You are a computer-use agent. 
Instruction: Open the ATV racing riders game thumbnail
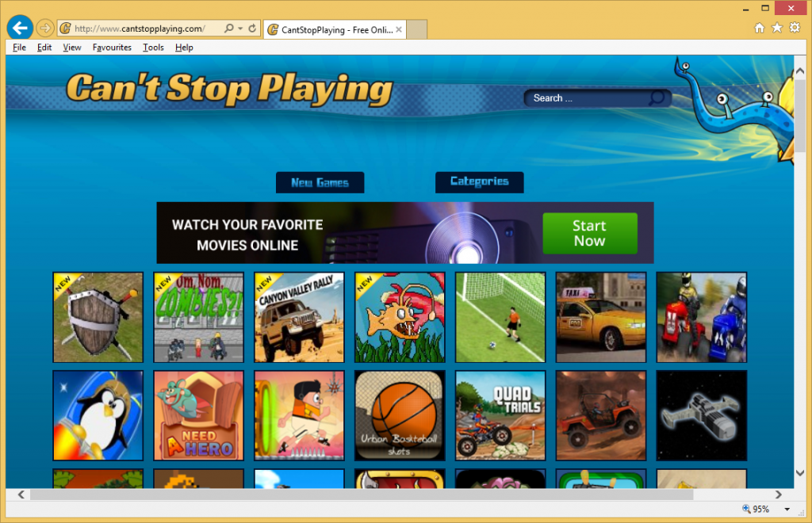[x=702, y=317]
